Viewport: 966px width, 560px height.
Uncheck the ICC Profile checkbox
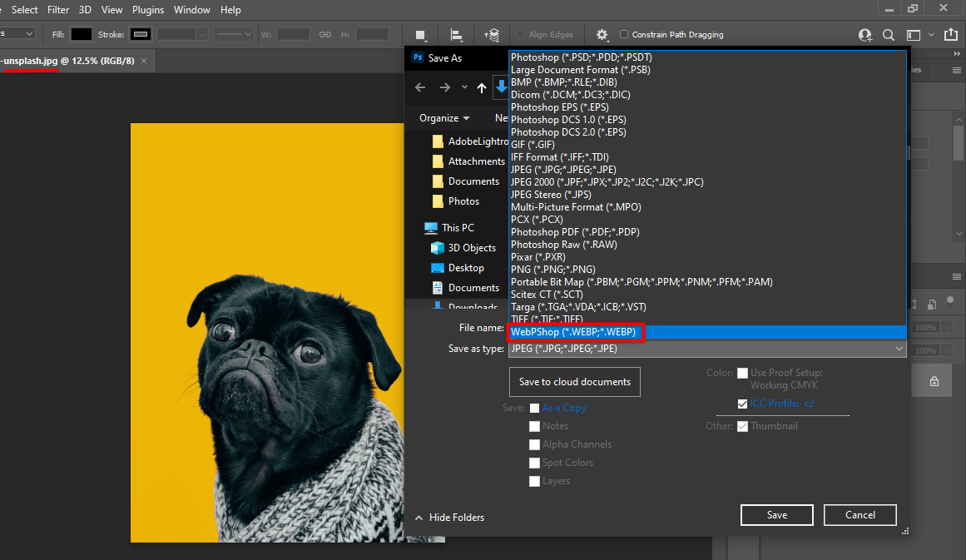(x=742, y=404)
